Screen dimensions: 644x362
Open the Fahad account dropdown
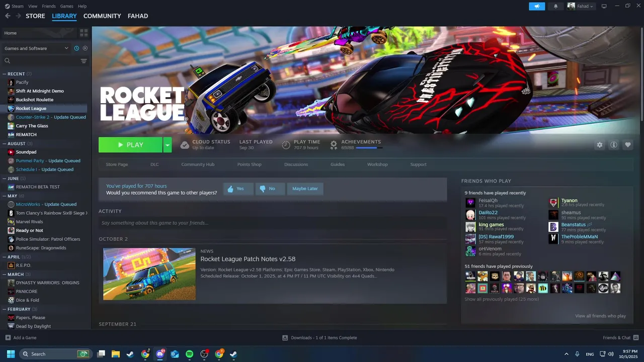[x=581, y=6]
